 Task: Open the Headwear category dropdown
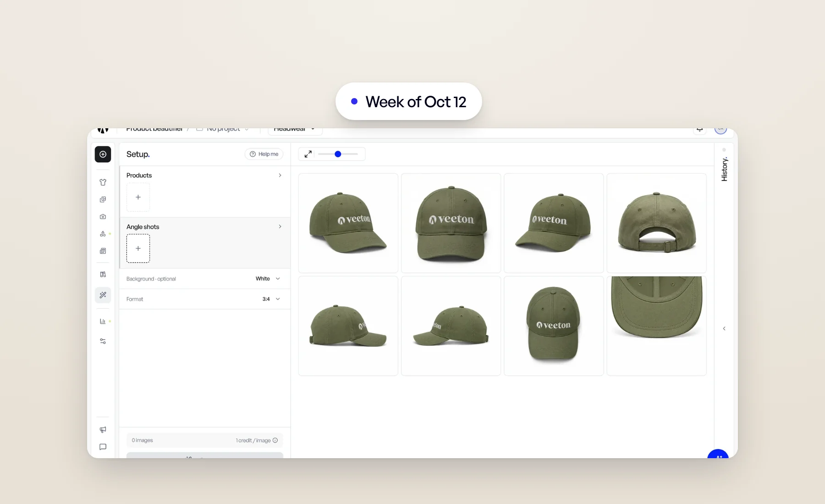coord(295,131)
